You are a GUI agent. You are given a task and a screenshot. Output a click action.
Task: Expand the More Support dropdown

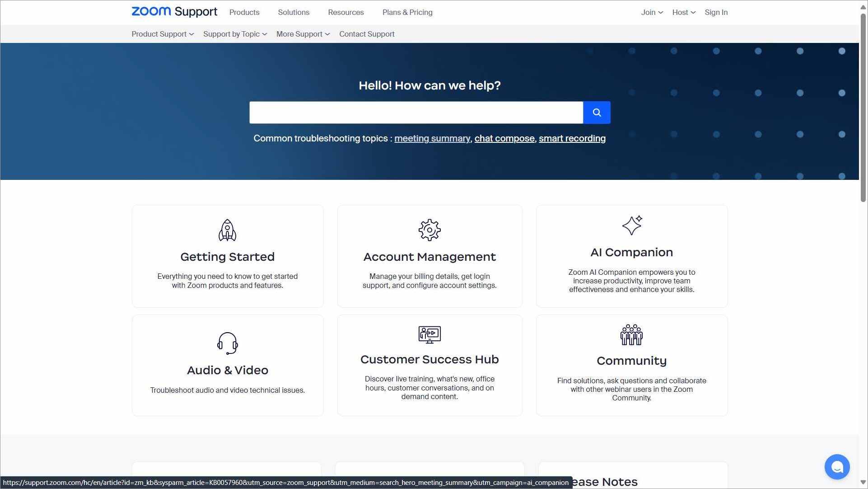303,34
